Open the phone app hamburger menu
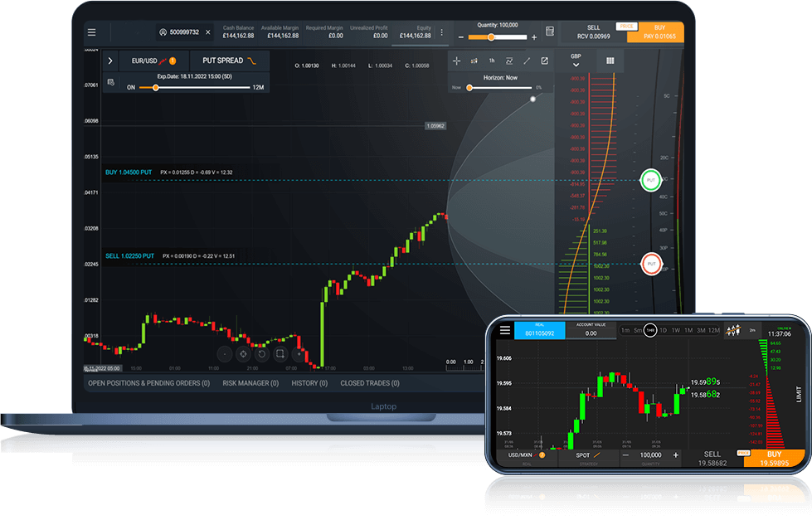The width and height of the screenshot is (812, 520). (x=505, y=330)
